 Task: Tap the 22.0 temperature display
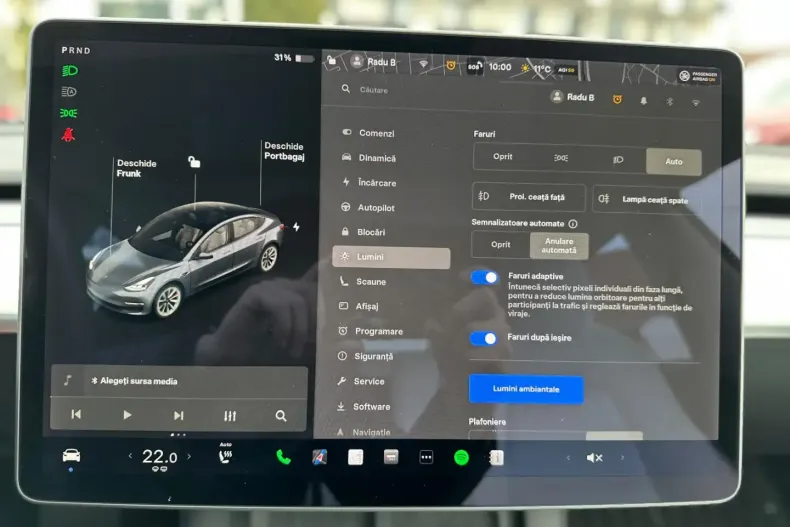pos(159,457)
